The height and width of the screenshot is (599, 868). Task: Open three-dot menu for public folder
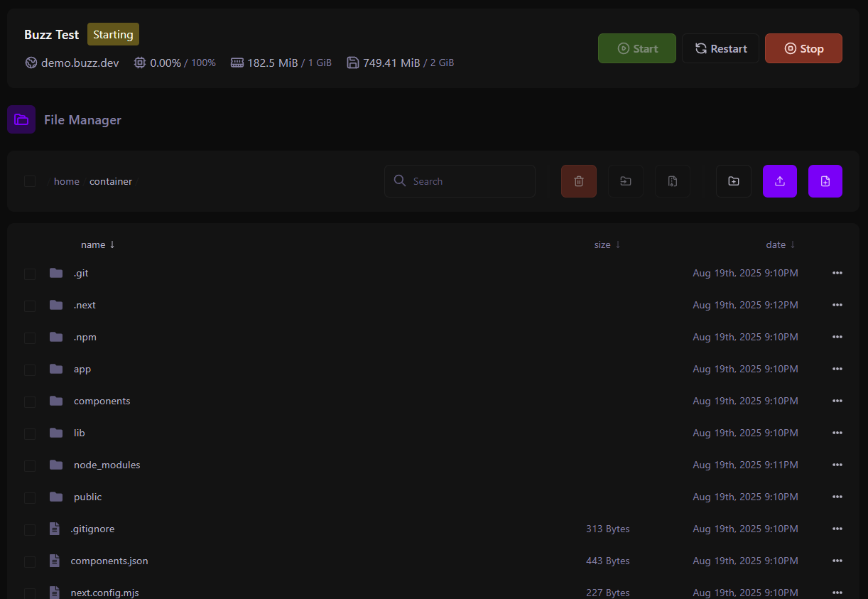tap(837, 497)
